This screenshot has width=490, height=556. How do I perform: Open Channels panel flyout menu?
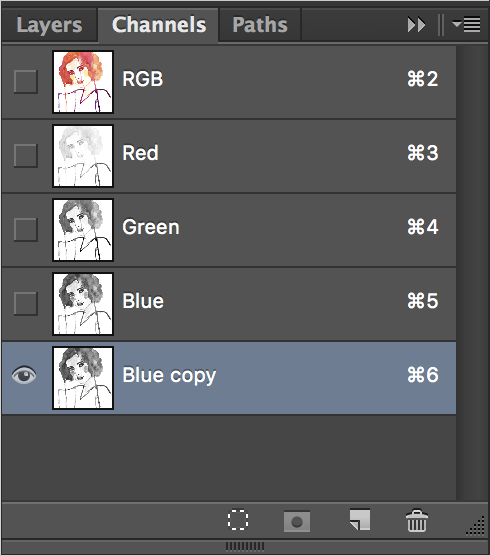[467, 24]
